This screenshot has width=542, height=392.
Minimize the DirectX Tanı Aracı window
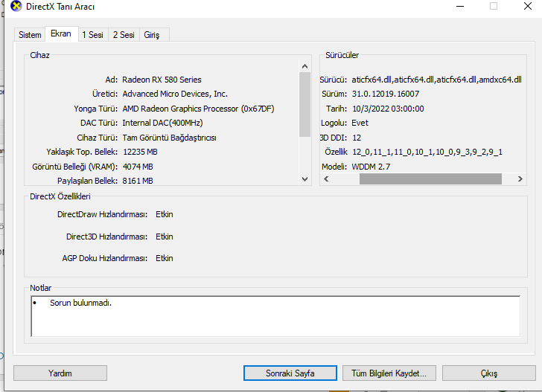(x=460, y=6)
